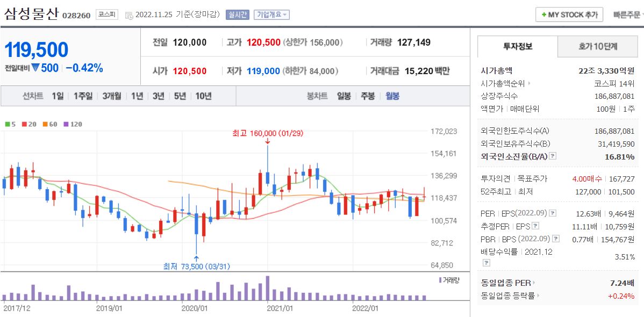Click the 시가총액 value 22조 3,330억원

[x=606, y=70]
